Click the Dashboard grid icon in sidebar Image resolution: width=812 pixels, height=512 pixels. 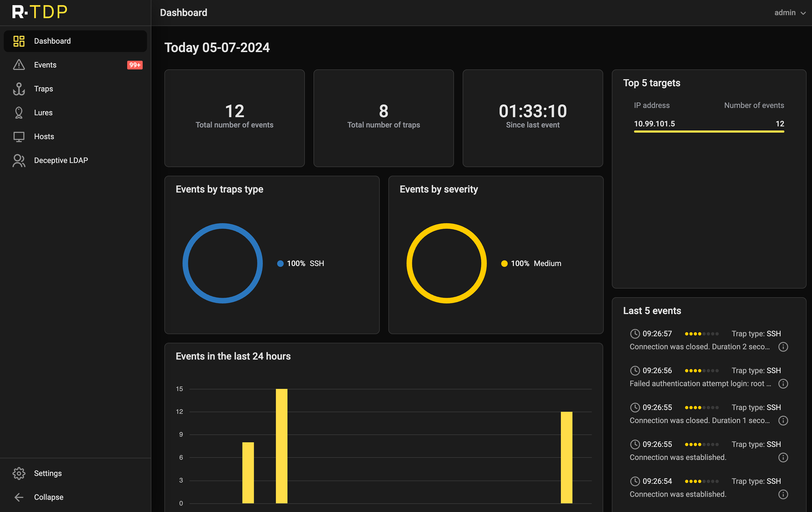pos(19,41)
